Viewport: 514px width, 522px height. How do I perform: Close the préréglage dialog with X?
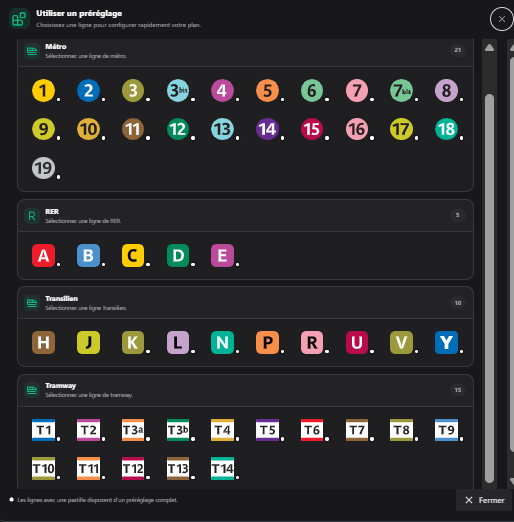coord(502,19)
